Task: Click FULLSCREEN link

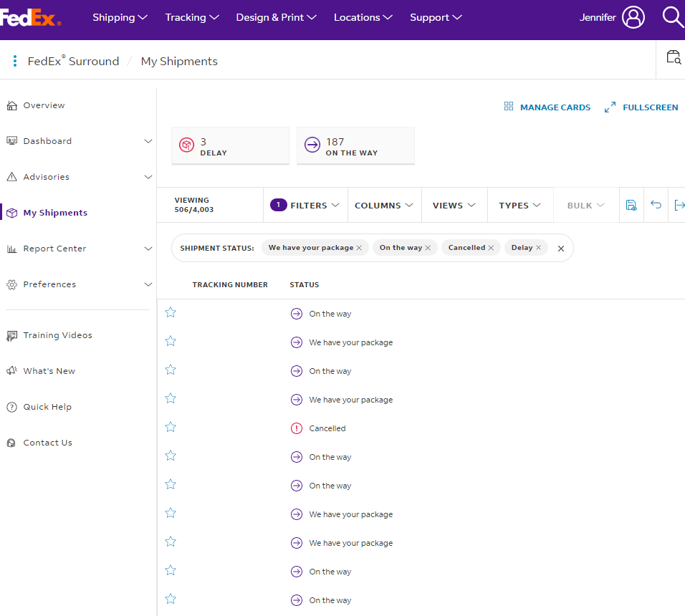Action: click(x=651, y=107)
